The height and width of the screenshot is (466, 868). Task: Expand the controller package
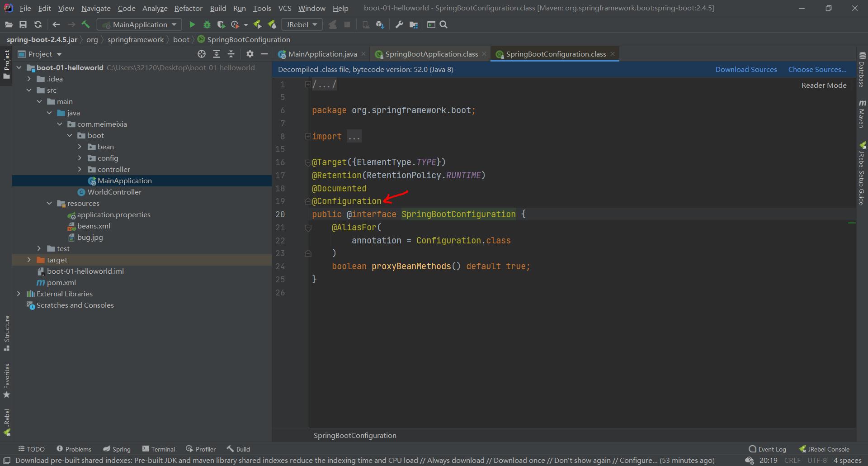pyautogui.click(x=80, y=169)
